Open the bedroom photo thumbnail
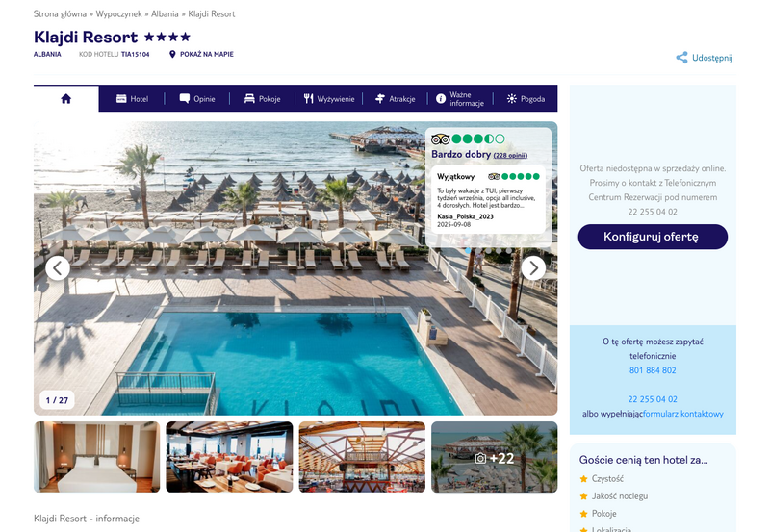The height and width of the screenshot is (532, 770). pyautogui.click(x=97, y=457)
